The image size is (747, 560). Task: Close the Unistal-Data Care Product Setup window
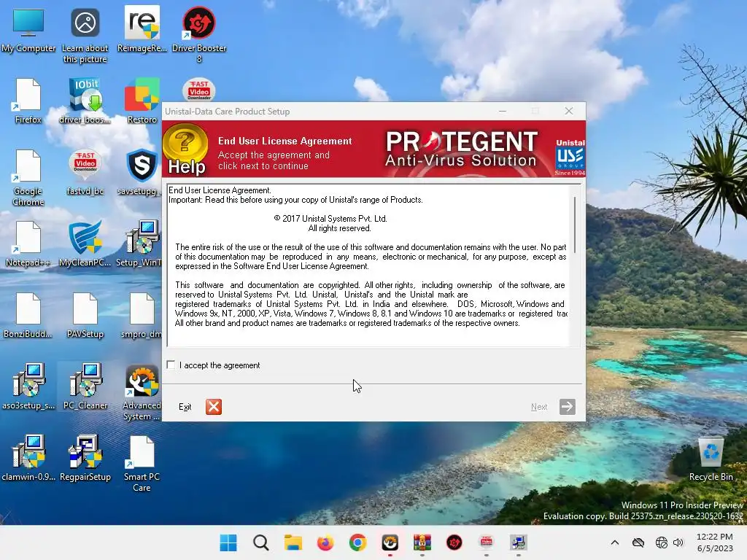569,111
